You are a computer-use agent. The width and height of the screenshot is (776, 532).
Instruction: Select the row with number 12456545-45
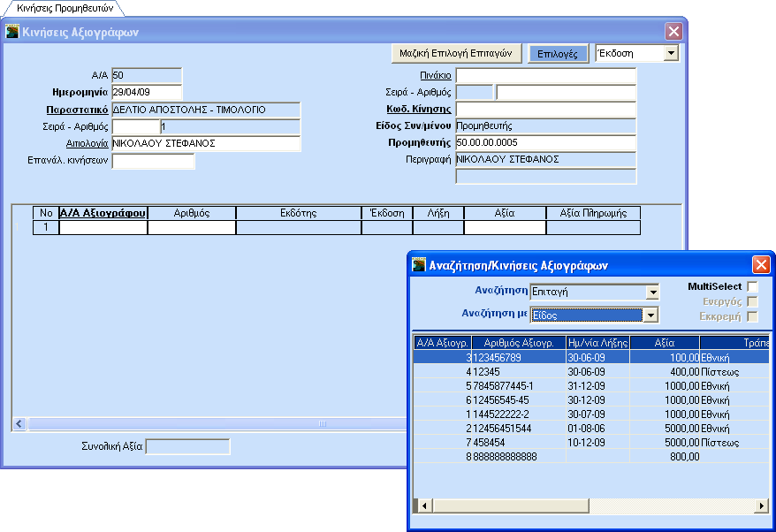tap(591, 399)
